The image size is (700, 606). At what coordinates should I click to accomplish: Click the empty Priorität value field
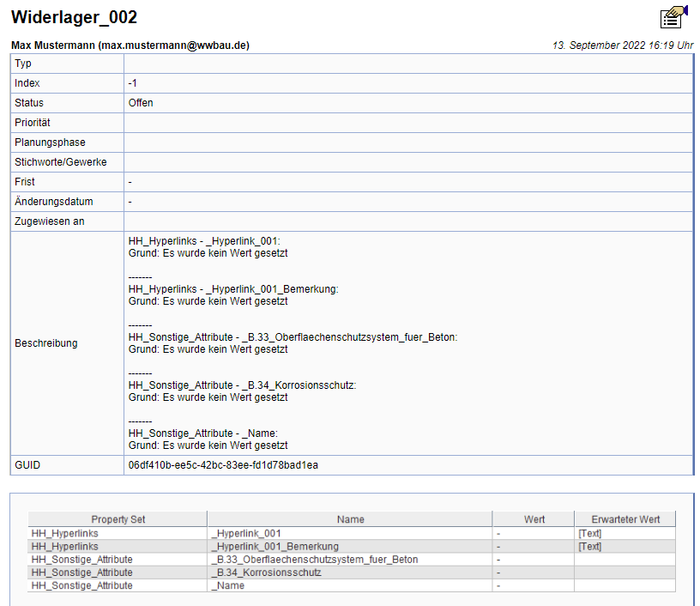point(407,123)
